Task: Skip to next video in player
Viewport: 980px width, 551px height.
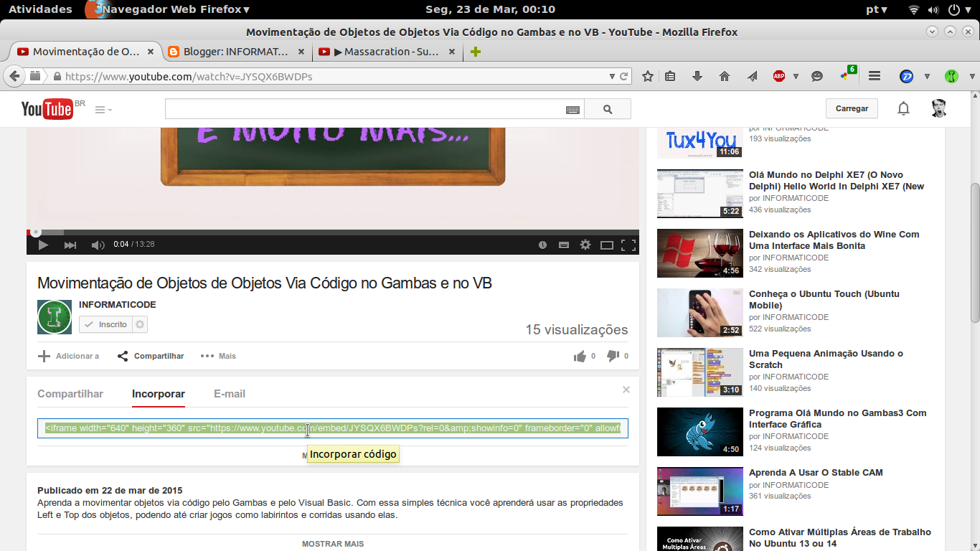Action: 70,245
